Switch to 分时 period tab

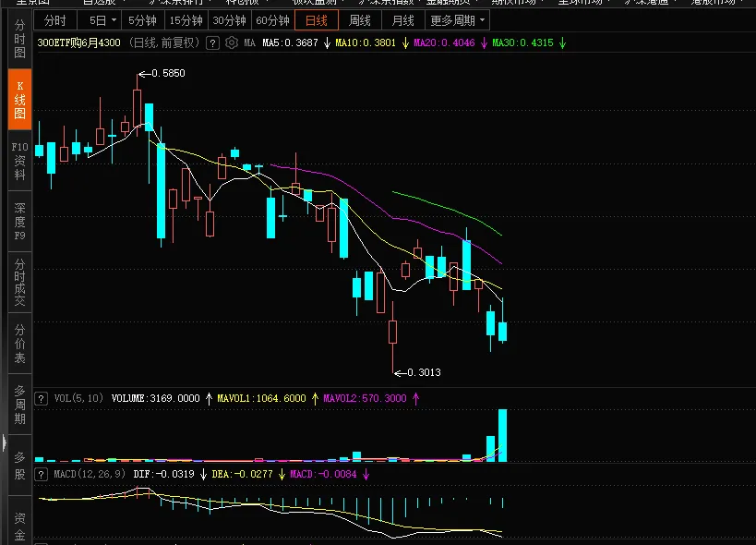[55, 20]
